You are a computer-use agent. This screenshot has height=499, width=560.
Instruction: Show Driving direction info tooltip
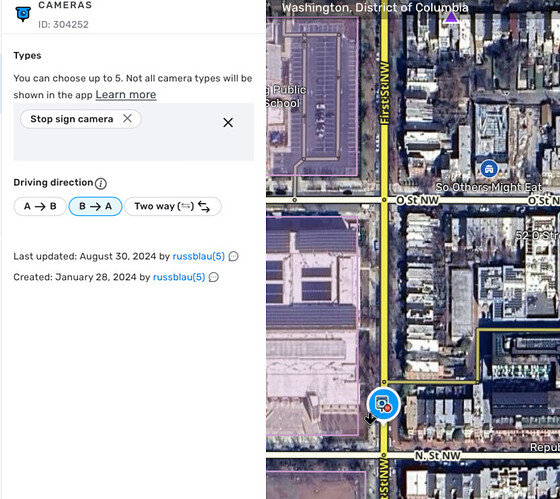coord(101,183)
